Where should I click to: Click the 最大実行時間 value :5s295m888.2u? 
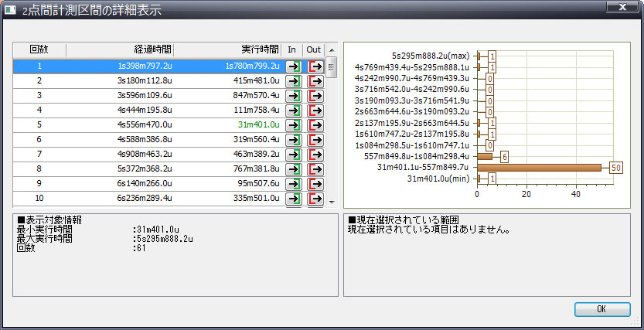point(162,239)
